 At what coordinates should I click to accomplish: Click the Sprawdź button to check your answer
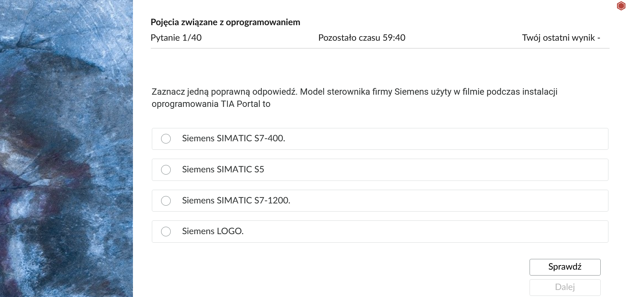pos(565,267)
